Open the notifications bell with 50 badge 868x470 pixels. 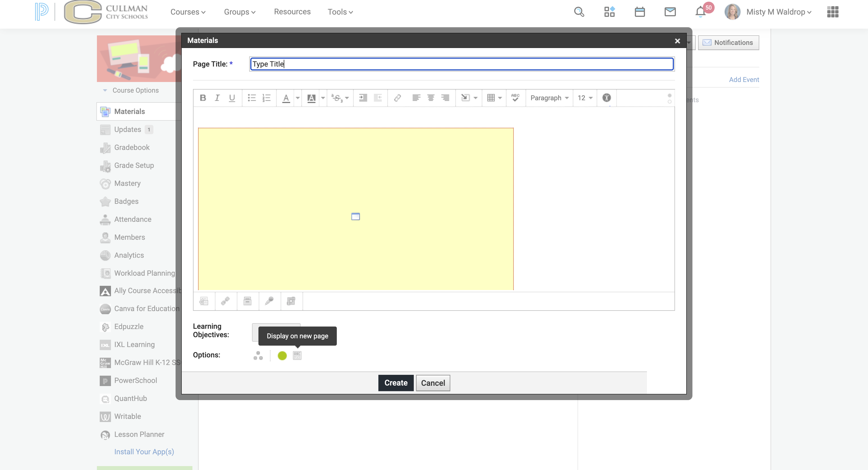pyautogui.click(x=701, y=12)
